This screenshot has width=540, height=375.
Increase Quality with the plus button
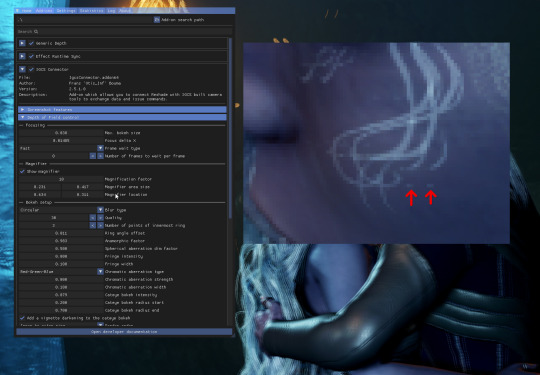[100, 218]
